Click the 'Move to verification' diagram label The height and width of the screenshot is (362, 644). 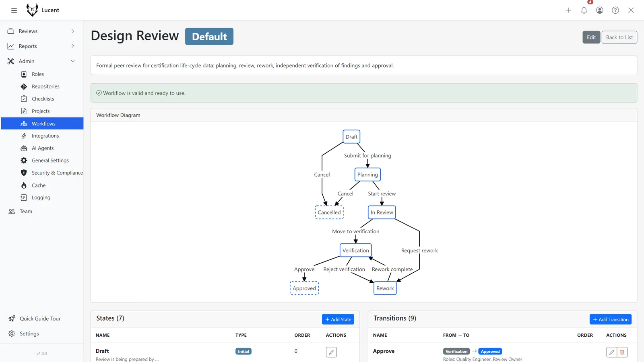(356, 232)
